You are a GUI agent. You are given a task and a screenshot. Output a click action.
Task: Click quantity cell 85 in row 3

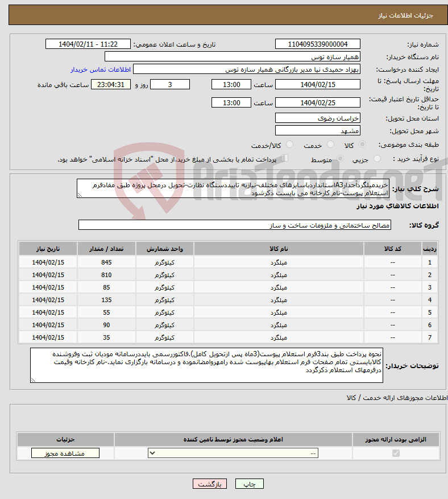tap(106, 287)
